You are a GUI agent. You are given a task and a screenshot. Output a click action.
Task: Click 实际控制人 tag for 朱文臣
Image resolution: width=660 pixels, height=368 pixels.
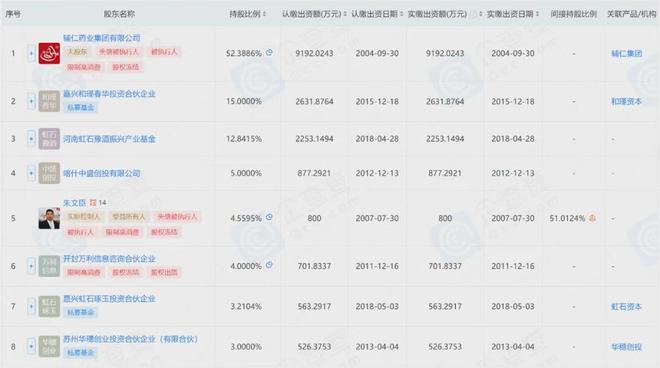click(x=84, y=216)
